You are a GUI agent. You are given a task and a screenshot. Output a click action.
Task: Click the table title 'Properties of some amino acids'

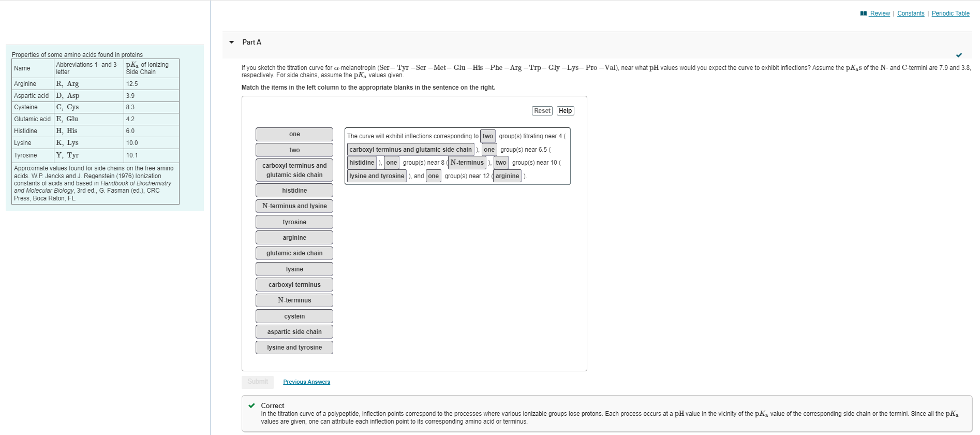pyautogui.click(x=77, y=55)
